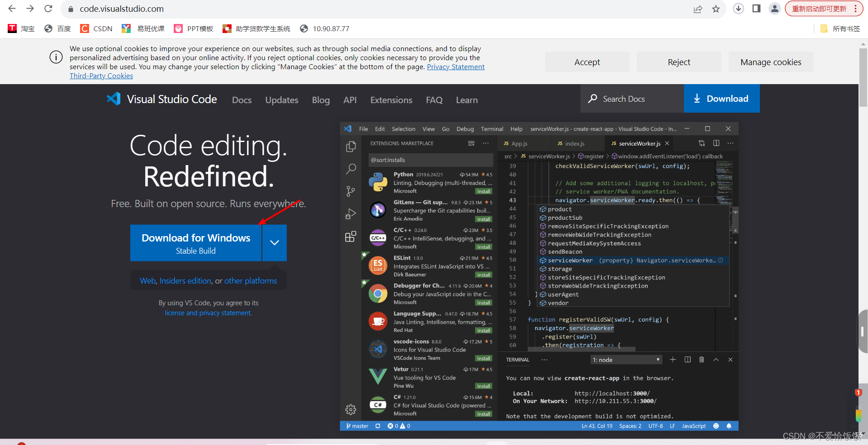Open the Extensions panel more actions ellipsis
This screenshot has width=868, height=445.
tap(485, 143)
